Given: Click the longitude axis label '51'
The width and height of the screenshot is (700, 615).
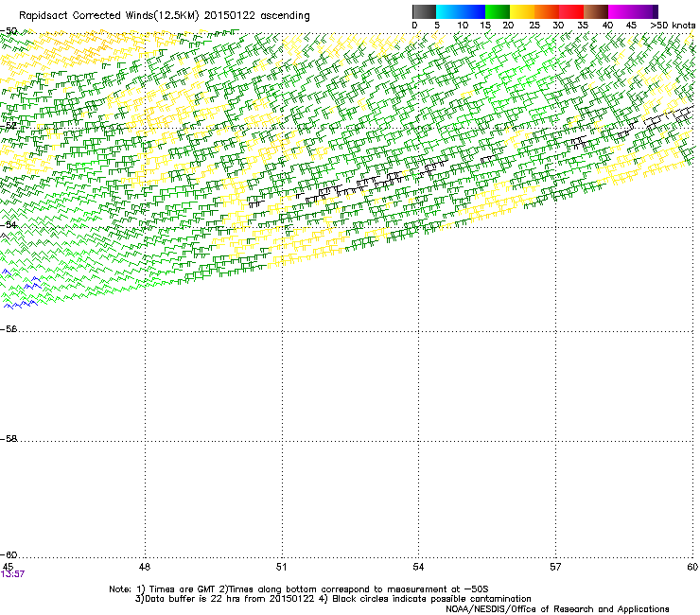Looking at the screenshot, I should point(281,567).
